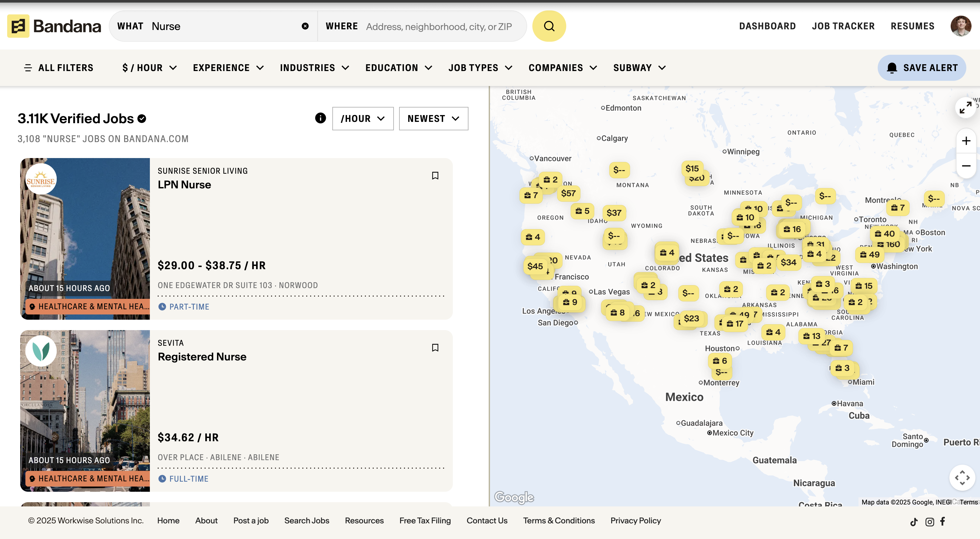Expand the Job Types filter
980x539 pixels.
[x=480, y=68]
